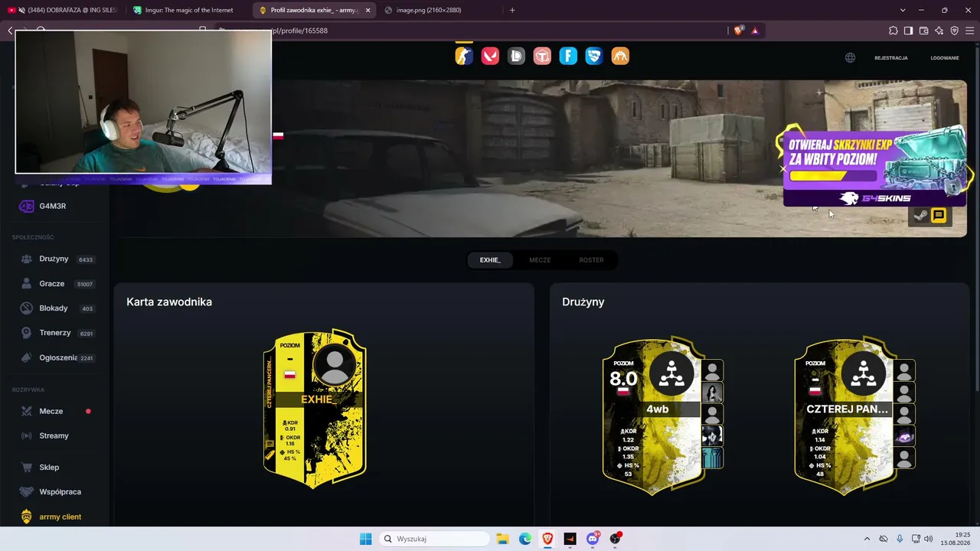Switch to the DOBRAFAZA YouTube browser tab
Viewport: 980px width, 551px height.
pyautogui.click(x=63, y=10)
